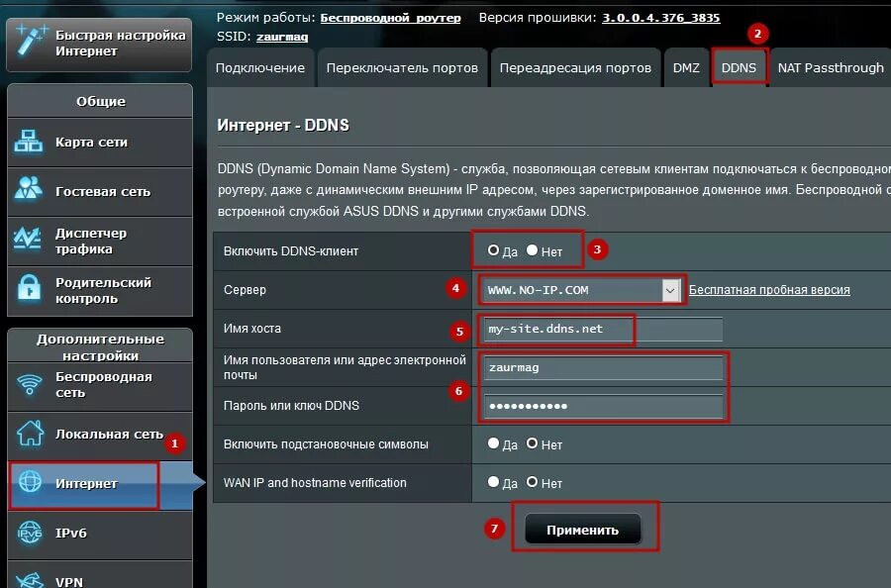This screenshot has height=588, width=891.
Task: Click the hostname field my-site.ddns.net
Action: [603, 329]
